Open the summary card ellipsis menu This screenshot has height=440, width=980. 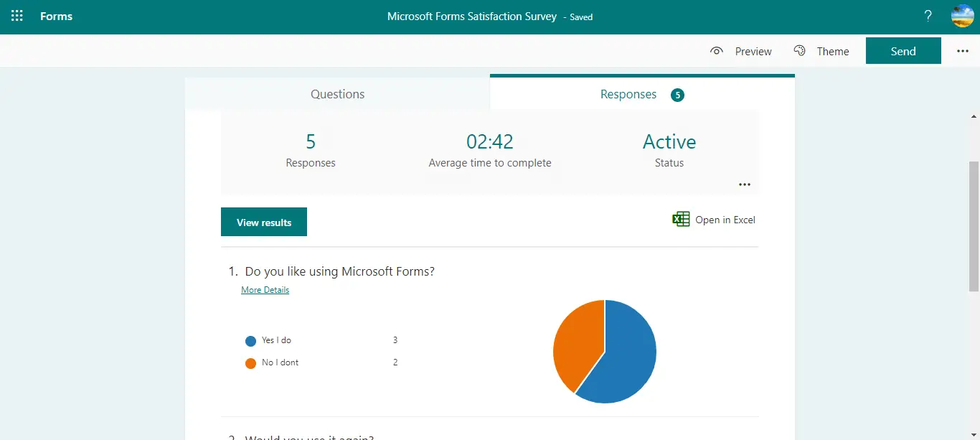[745, 184]
